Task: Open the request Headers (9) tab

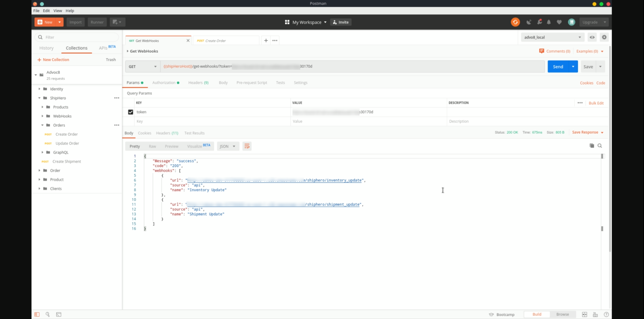Action: (198, 82)
